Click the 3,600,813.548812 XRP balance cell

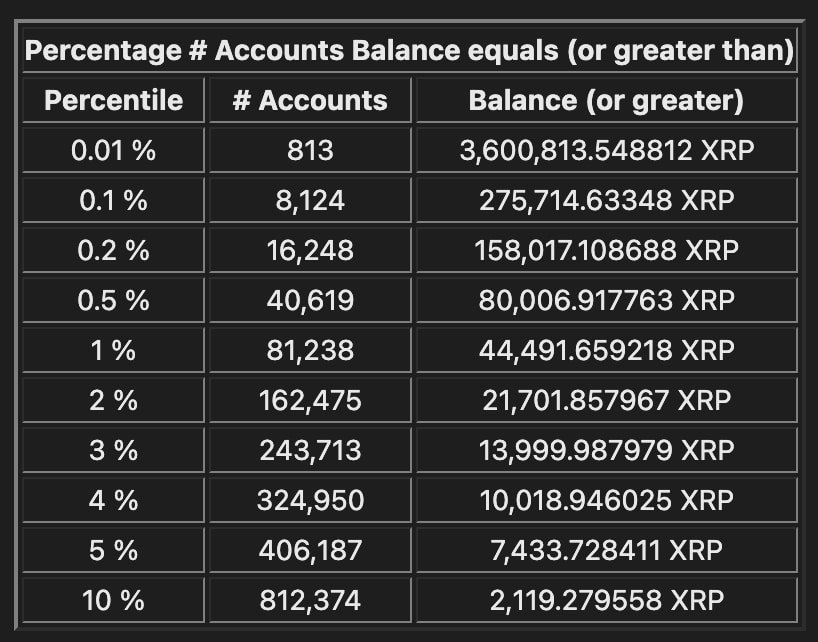pyautogui.click(x=607, y=150)
